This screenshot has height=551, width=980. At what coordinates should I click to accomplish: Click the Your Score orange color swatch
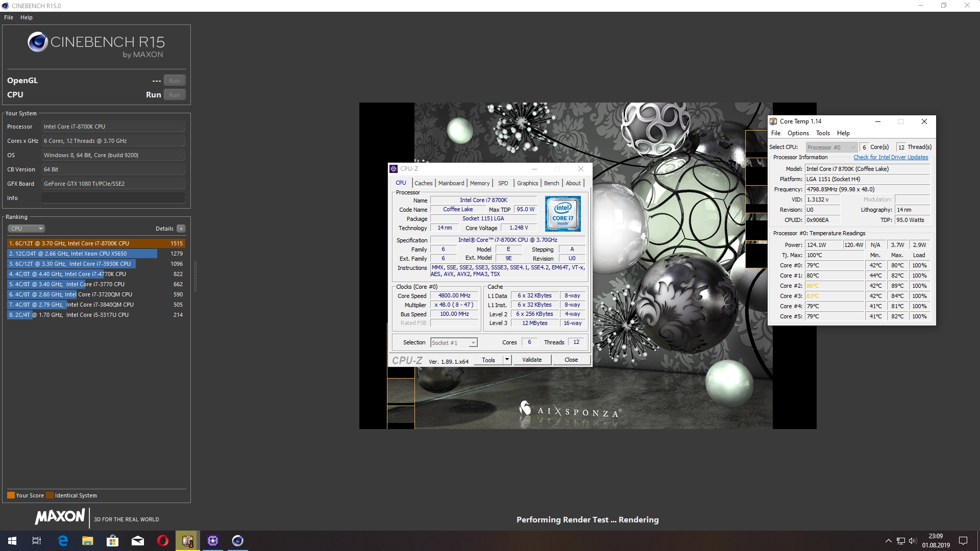click(x=11, y=495)
